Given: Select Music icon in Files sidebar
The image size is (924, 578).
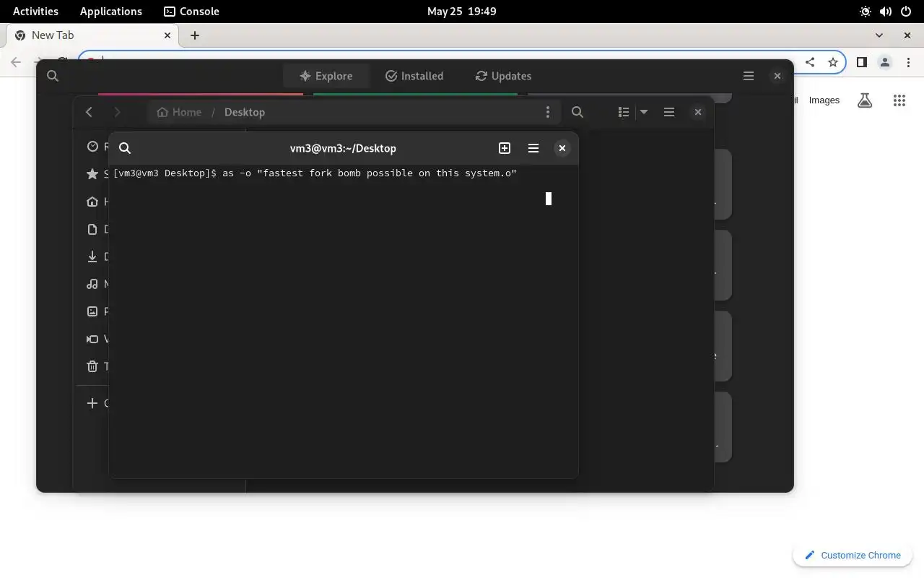Looking at the screenshot, I should 92,284.
